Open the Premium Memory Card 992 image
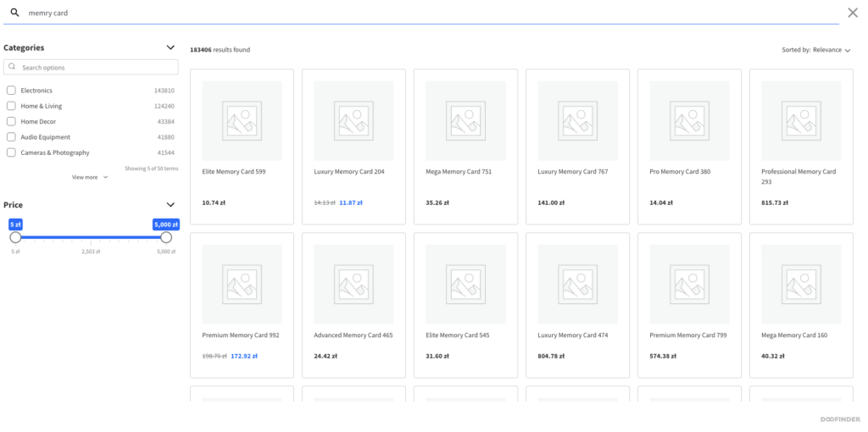Image resolution: width=868 pixels, height=432 pixels. coord(242,285)
